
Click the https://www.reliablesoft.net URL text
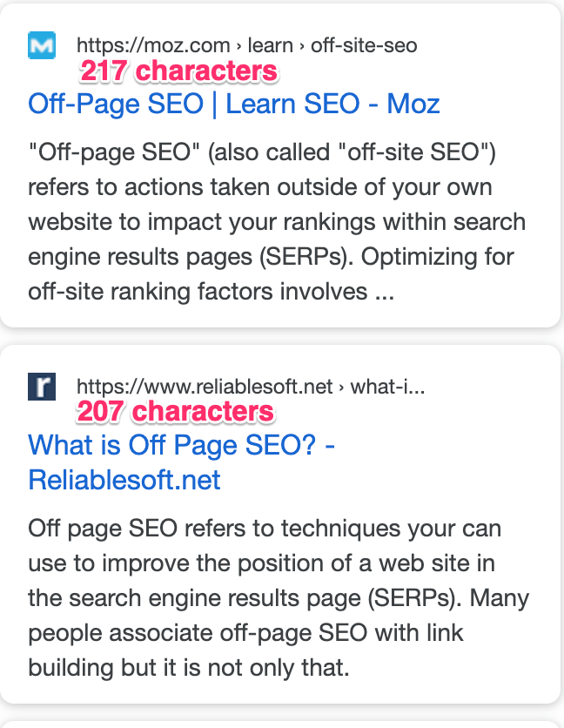coord(205,386)
